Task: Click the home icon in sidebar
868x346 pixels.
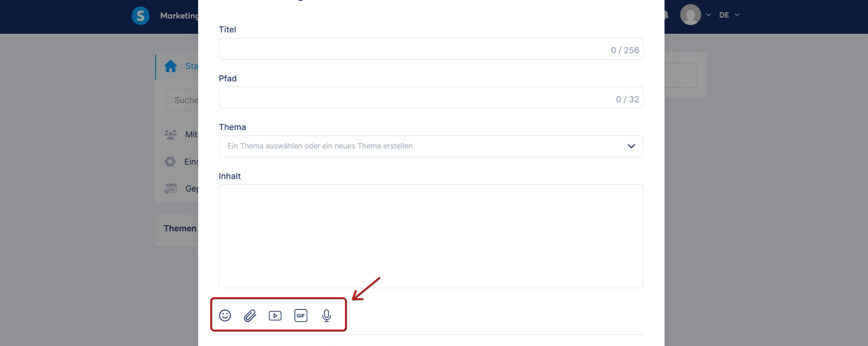Action: pos(171,66)
